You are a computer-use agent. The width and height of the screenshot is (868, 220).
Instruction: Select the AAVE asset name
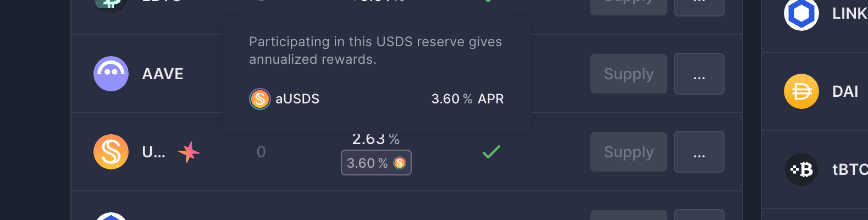tap(163, 74)
